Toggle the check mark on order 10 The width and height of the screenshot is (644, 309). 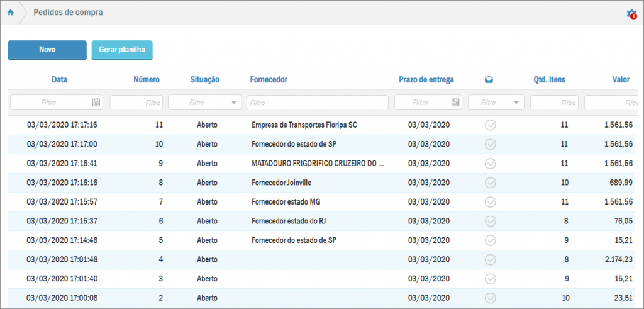[491, 144]
